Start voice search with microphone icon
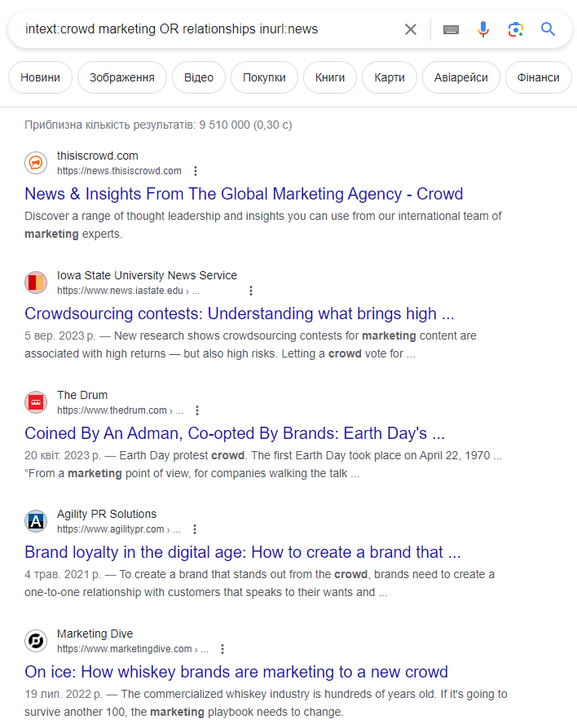 click(483, 29)
